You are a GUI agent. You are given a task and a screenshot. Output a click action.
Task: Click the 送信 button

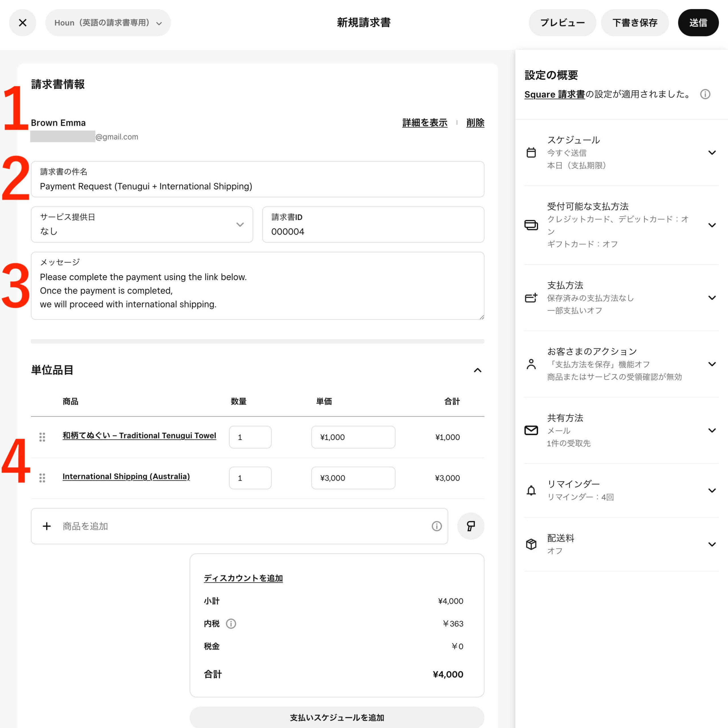pos(698,23)
